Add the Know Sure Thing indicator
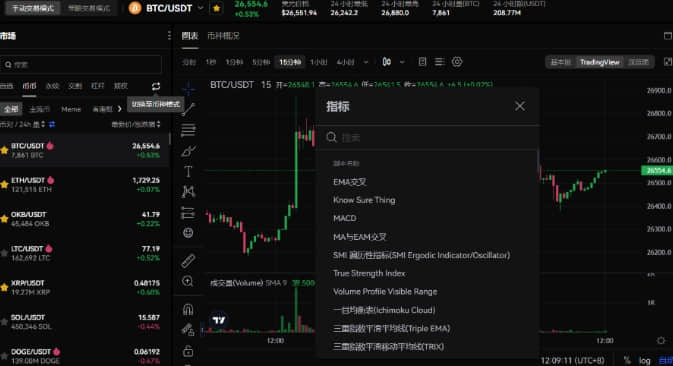This screenshot has width=673, height=366. tap(364, 200)
